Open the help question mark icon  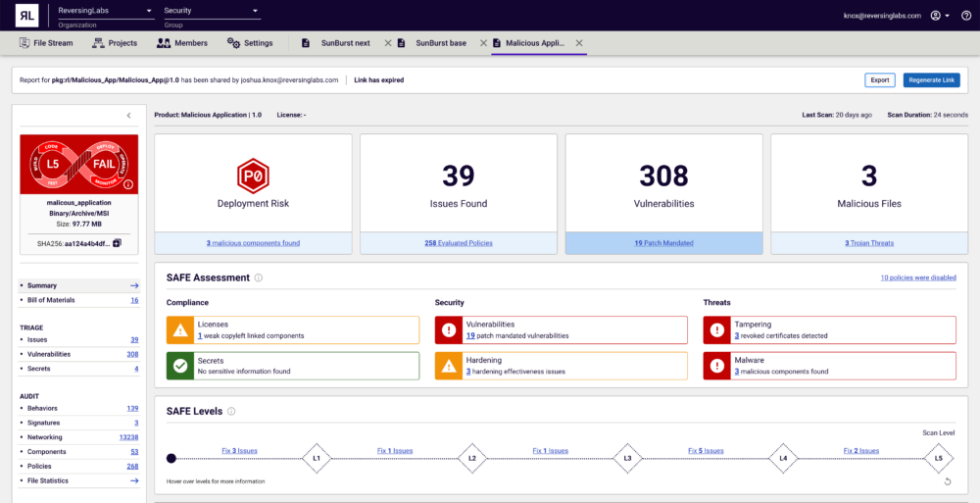[966, 16]
